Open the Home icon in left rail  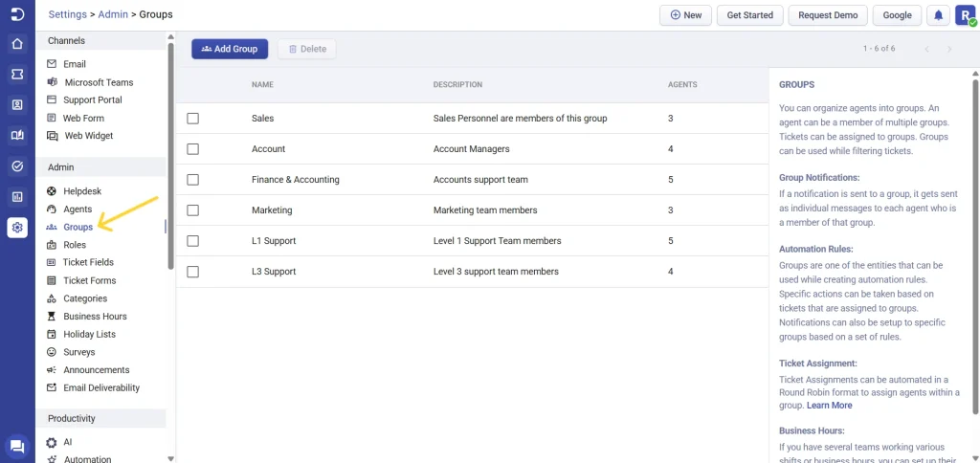[x=17, y=44]
